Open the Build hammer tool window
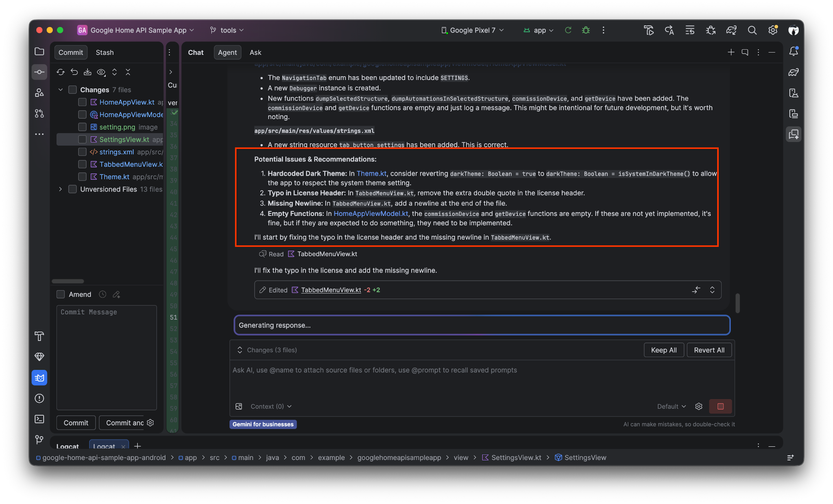This screenshot has height=504, width=833. tap(39, 336)
